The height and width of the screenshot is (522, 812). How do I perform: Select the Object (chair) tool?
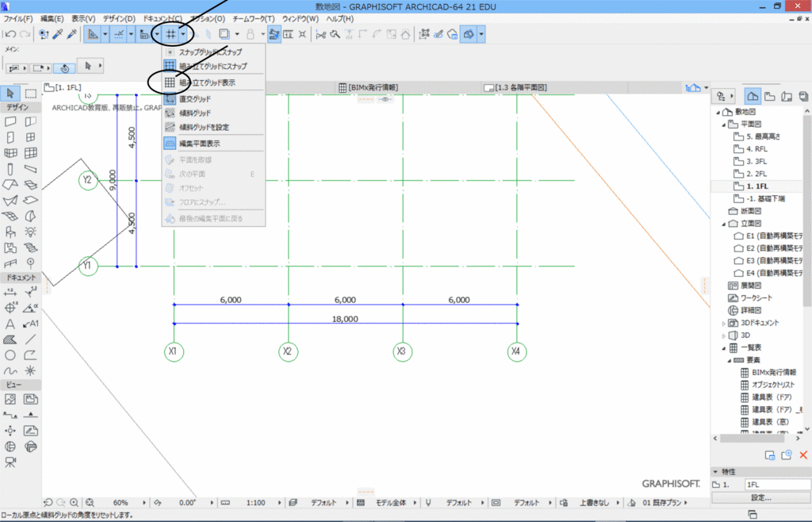pyautogui.click(x=10, y=232)
